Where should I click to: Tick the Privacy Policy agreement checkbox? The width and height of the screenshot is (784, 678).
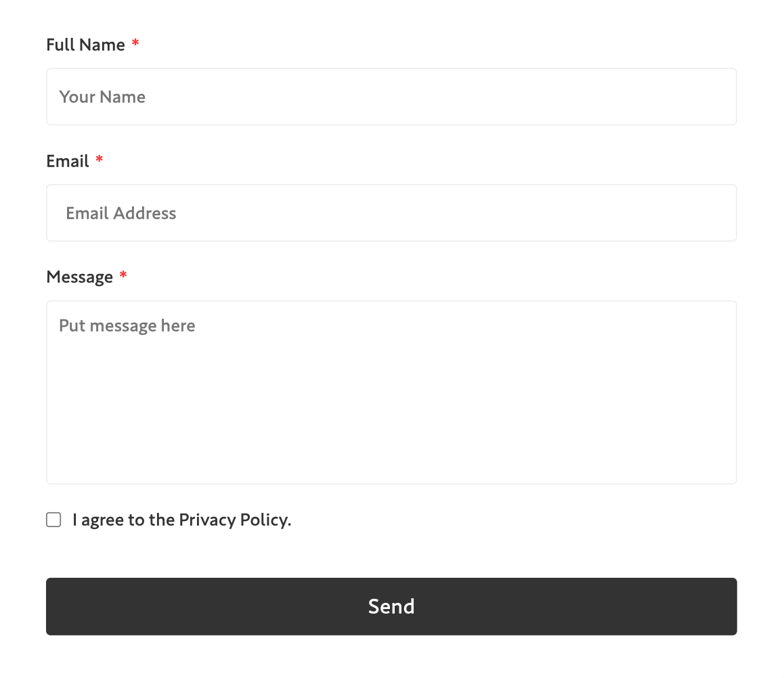(53, 520)
